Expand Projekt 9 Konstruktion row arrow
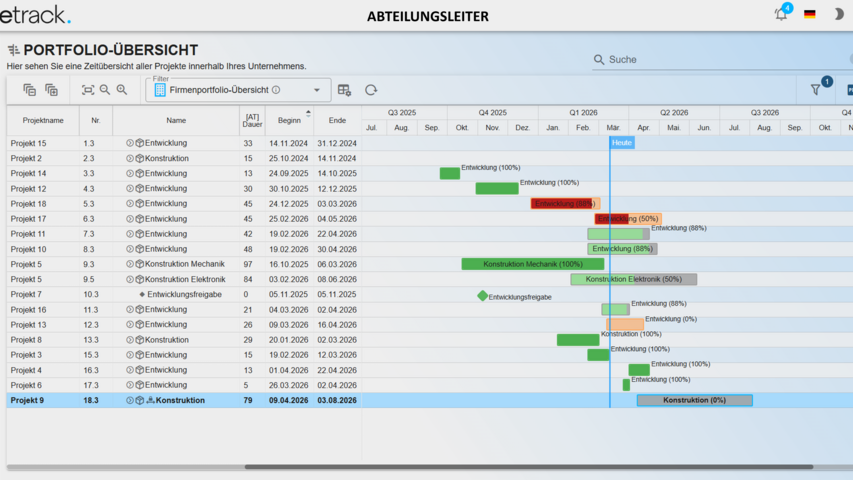 tap(130, 400)
